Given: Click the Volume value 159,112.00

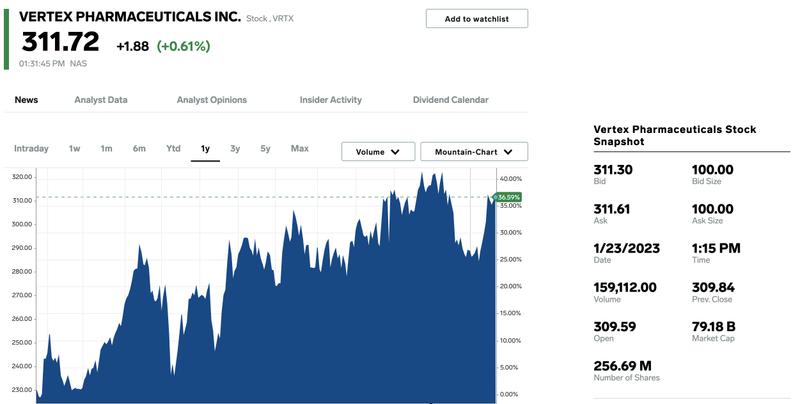Looking at the screenshot, I should [625, 287].
